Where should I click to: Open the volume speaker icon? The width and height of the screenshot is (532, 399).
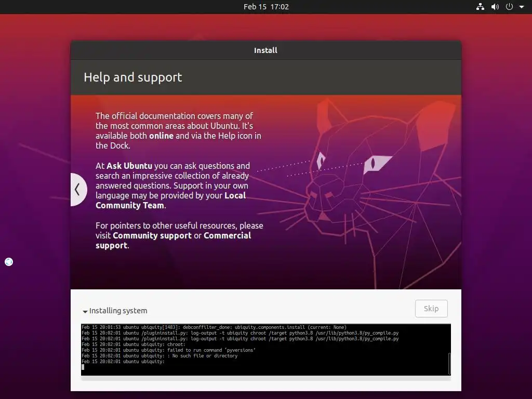click(495, 7)
